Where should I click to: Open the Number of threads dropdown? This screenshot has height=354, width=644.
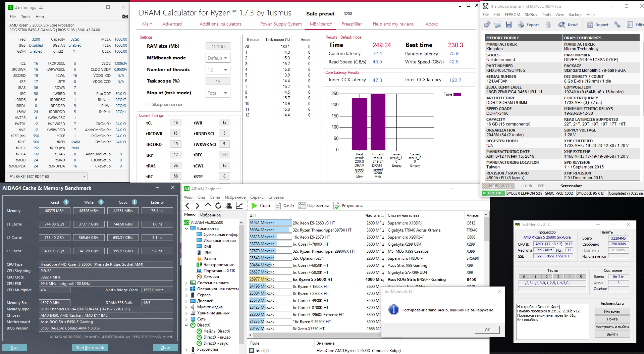[x=218, y=70]
